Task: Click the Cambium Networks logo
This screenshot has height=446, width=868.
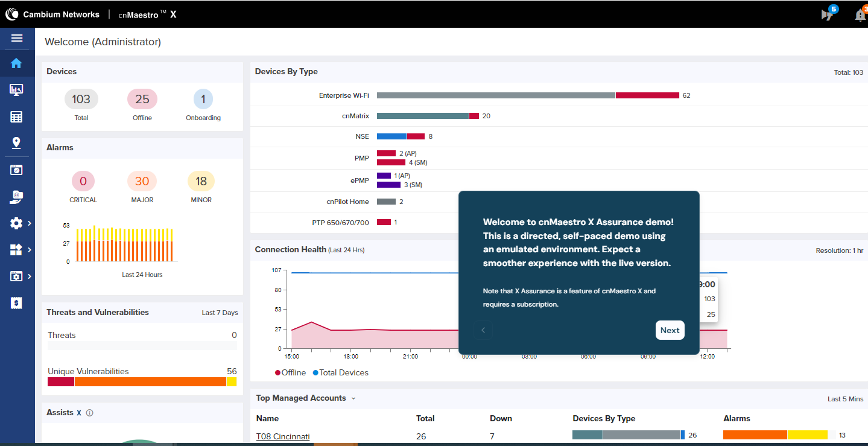Action: [x=52, y=14]
